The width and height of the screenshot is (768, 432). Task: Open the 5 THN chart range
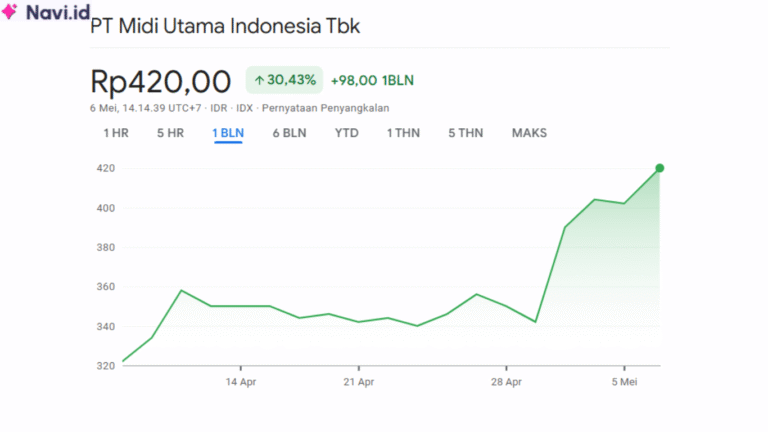[465, 133]
